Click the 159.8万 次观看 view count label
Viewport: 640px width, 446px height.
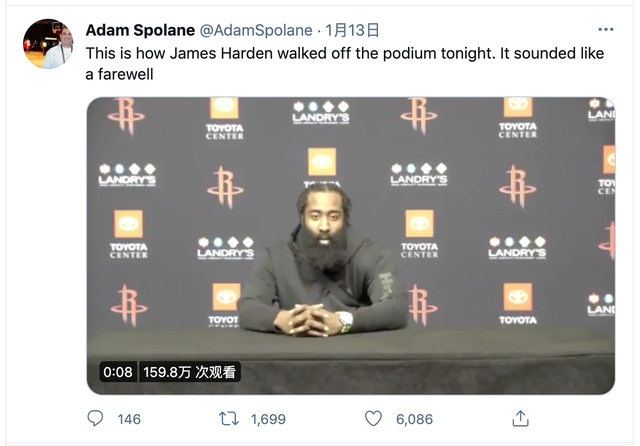(189, 372)
